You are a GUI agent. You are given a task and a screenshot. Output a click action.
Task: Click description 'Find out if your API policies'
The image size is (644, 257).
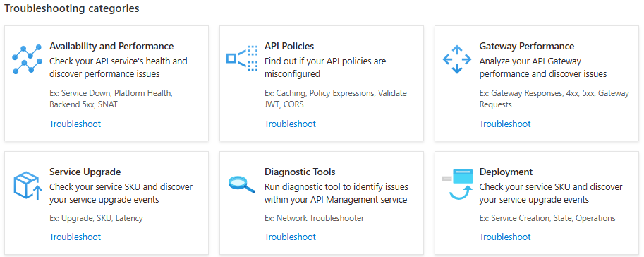click(x=325, y=61)
